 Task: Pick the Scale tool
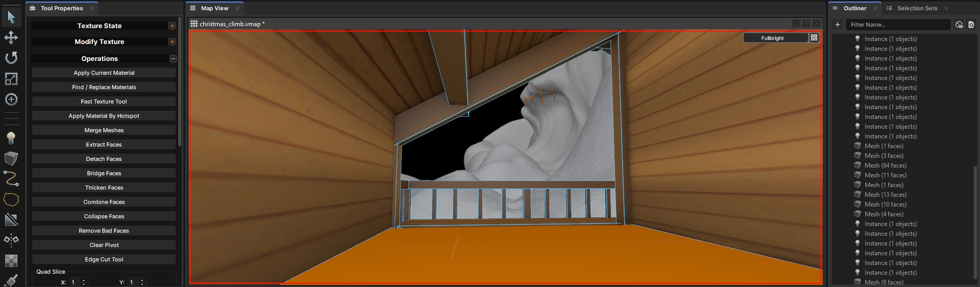click(x=11, y=78)
